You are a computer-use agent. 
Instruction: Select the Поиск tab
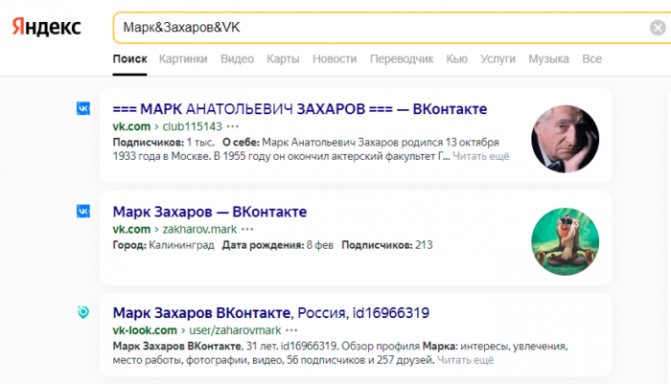coord(130,59)
